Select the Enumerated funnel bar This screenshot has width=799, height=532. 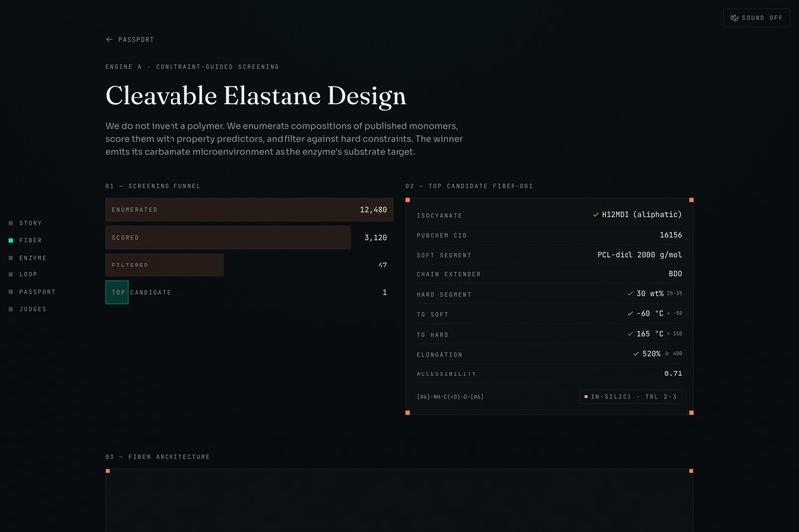pyautogui.click(x=249, y=210)
